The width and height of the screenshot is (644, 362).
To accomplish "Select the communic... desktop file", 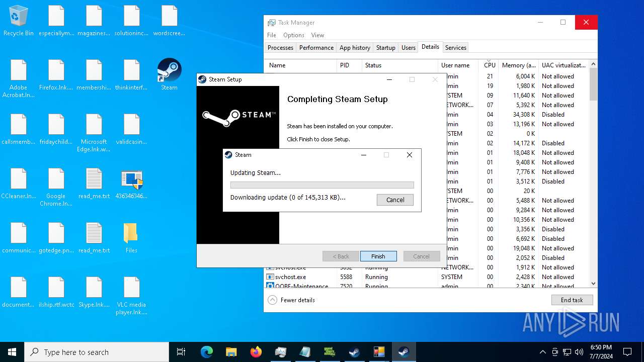I will pos(19,238).
